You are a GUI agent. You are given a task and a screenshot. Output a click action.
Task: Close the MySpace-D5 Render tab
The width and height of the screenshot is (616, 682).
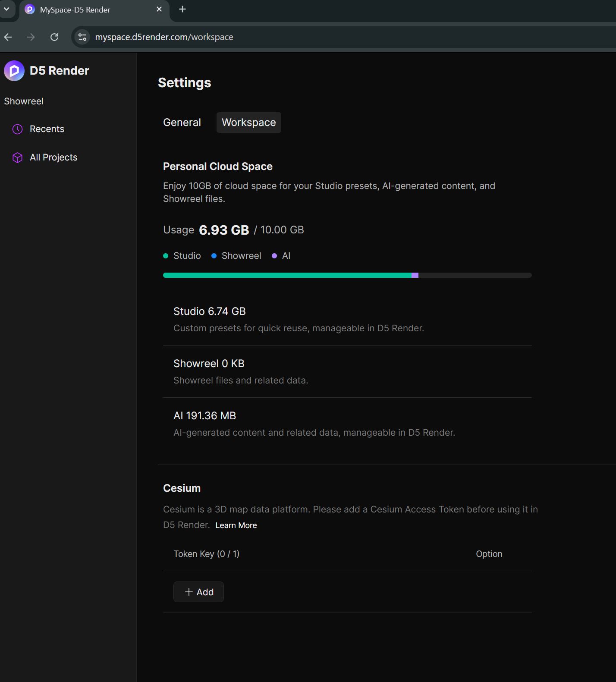pyautogui.click(x=159, y=9)
